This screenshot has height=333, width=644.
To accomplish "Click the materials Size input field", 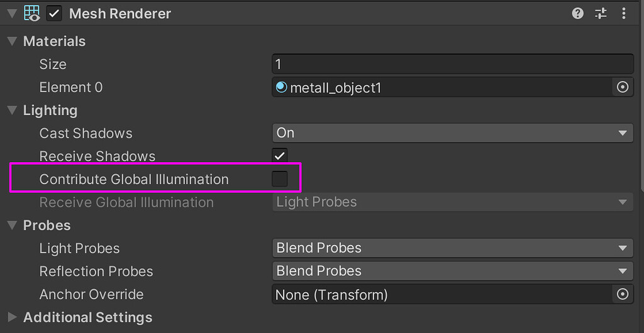I will pos(452,64).
